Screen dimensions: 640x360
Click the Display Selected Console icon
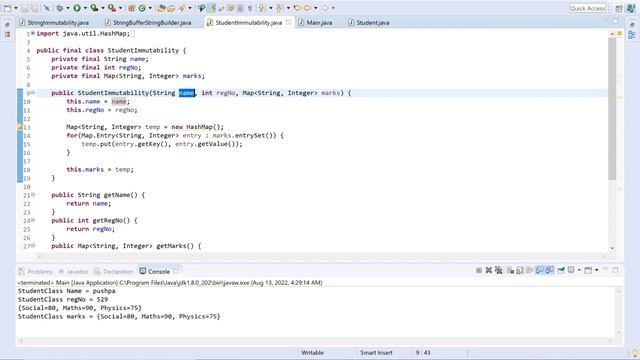point(571,270)
